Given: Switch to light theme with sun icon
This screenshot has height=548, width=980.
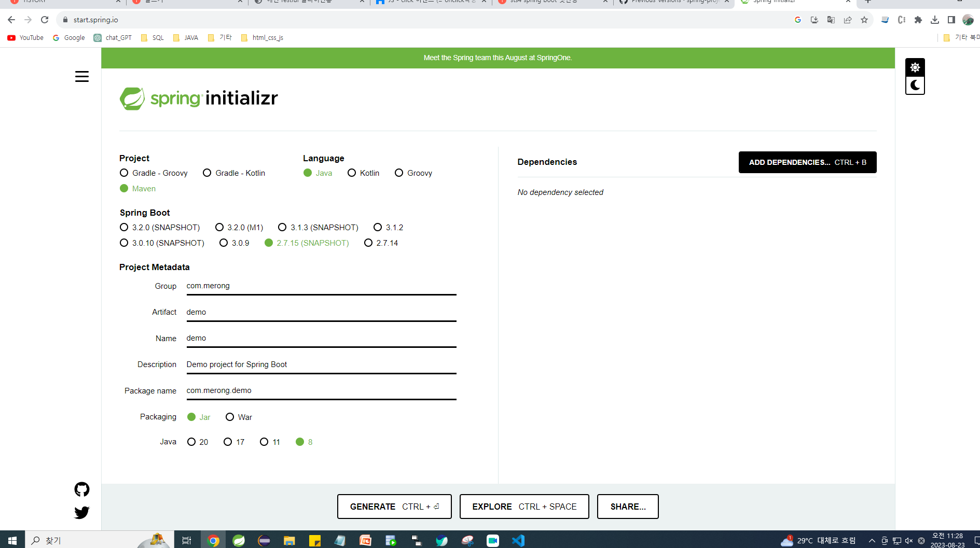Looking at the screenshot, I should [915, 67].
